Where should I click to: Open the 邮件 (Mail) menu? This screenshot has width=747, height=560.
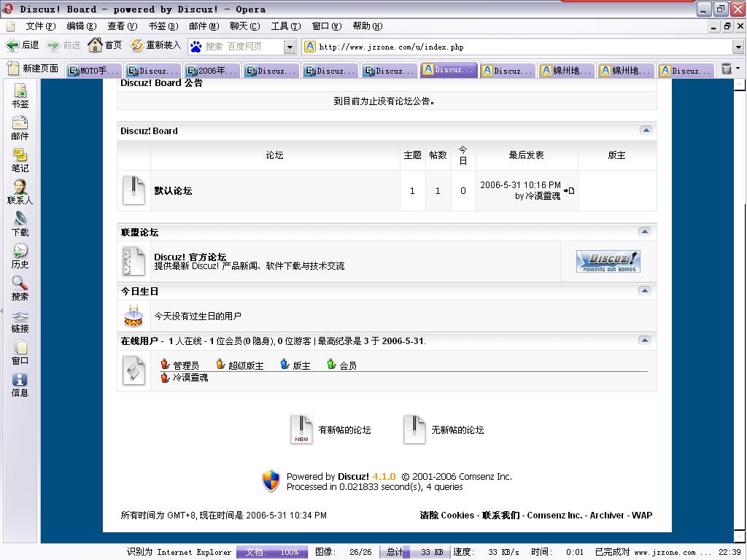point(204,26)
